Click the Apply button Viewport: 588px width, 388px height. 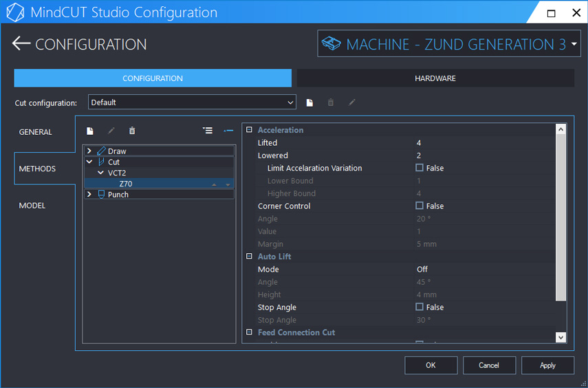tap(547, 365)
